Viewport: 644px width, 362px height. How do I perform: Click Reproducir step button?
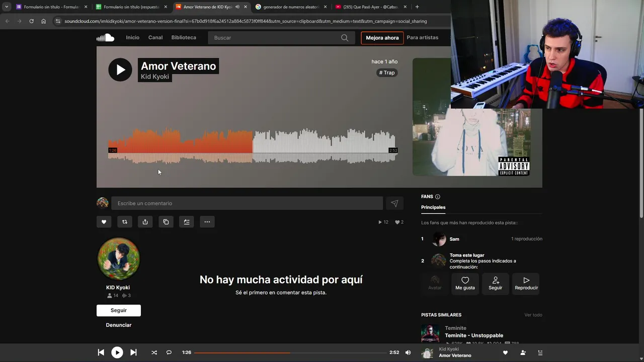(526, 284)
